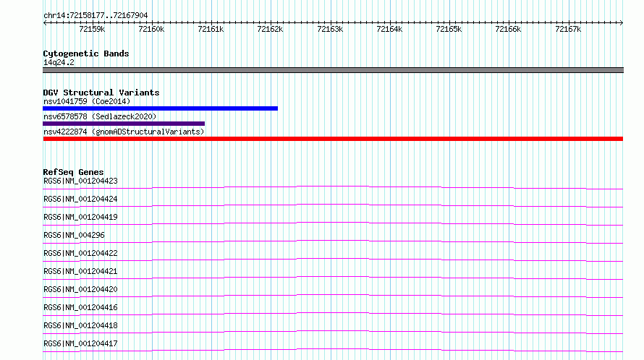The height and width of the screenshot is (360, 644).
Task: Open transcript RGS6|NM_001204419
Action: point(80,217)
